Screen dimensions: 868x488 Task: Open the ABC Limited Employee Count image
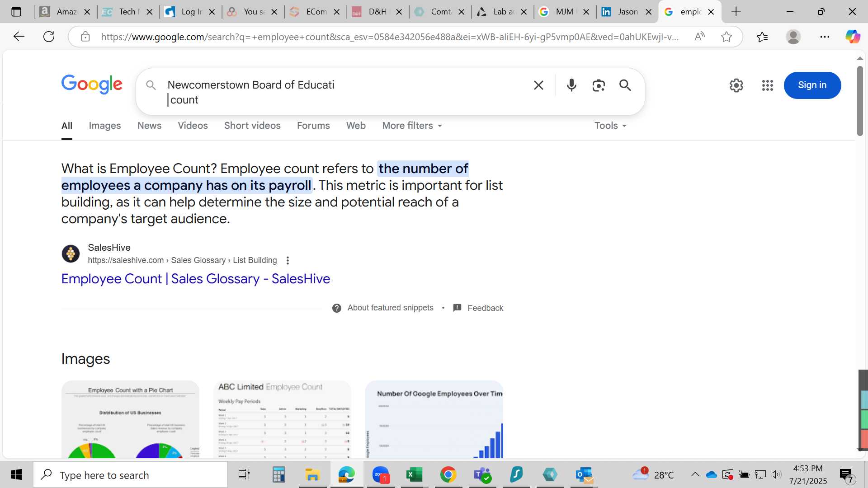pos(282,419)
